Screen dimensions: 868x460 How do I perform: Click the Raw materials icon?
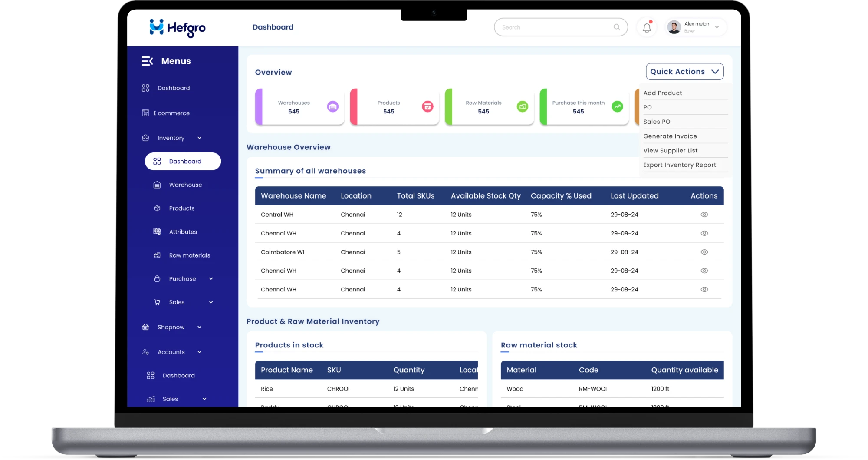tap(157, 255)
